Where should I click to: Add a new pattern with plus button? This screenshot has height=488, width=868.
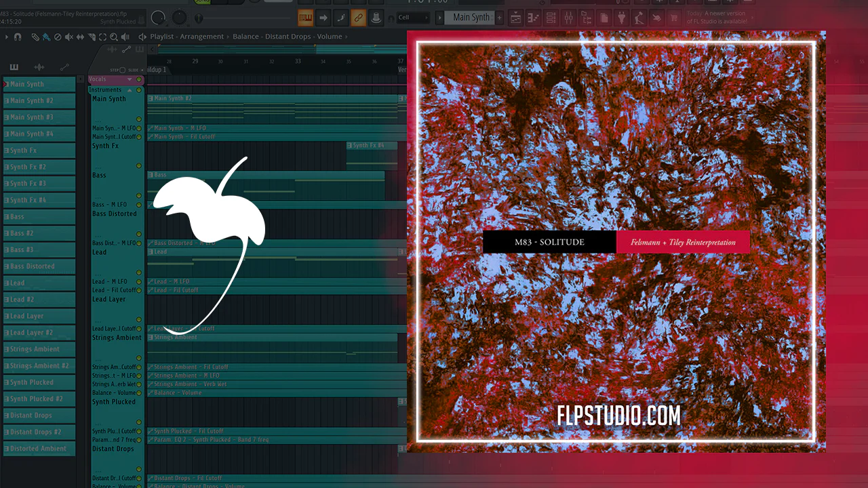click(x=500, y=18)
